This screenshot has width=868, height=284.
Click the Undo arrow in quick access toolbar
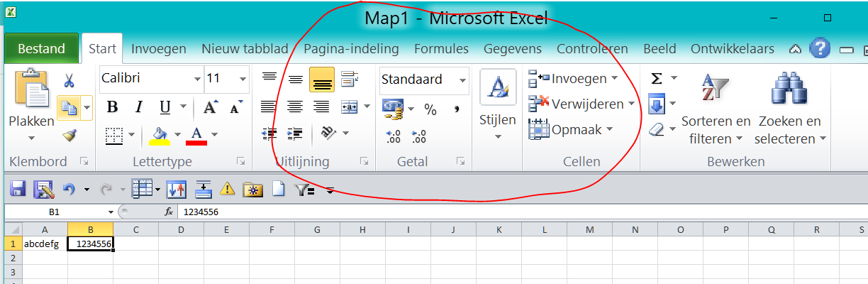(69, 189)
